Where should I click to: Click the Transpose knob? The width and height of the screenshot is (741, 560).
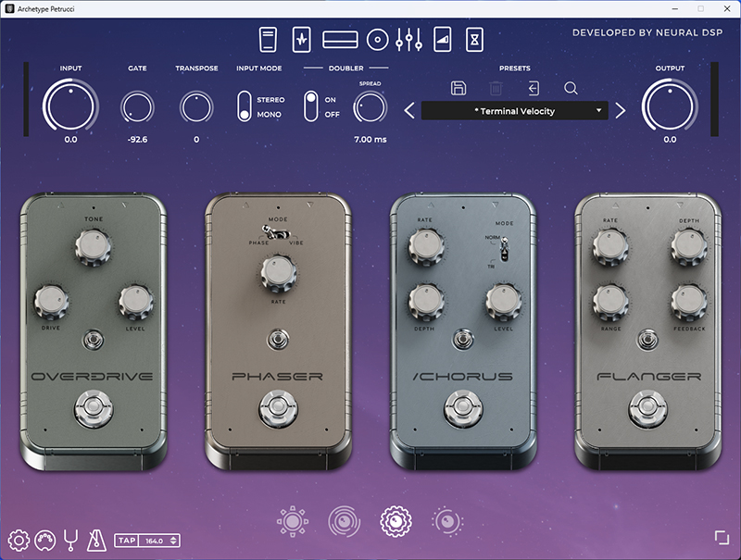[x=196, y=107]
